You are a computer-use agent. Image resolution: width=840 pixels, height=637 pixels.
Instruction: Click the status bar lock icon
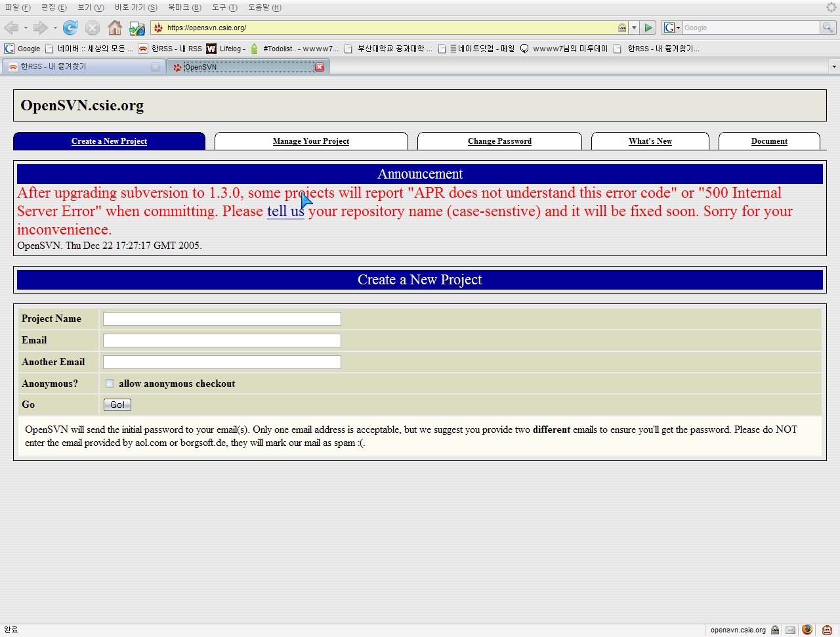pos(775,630)
